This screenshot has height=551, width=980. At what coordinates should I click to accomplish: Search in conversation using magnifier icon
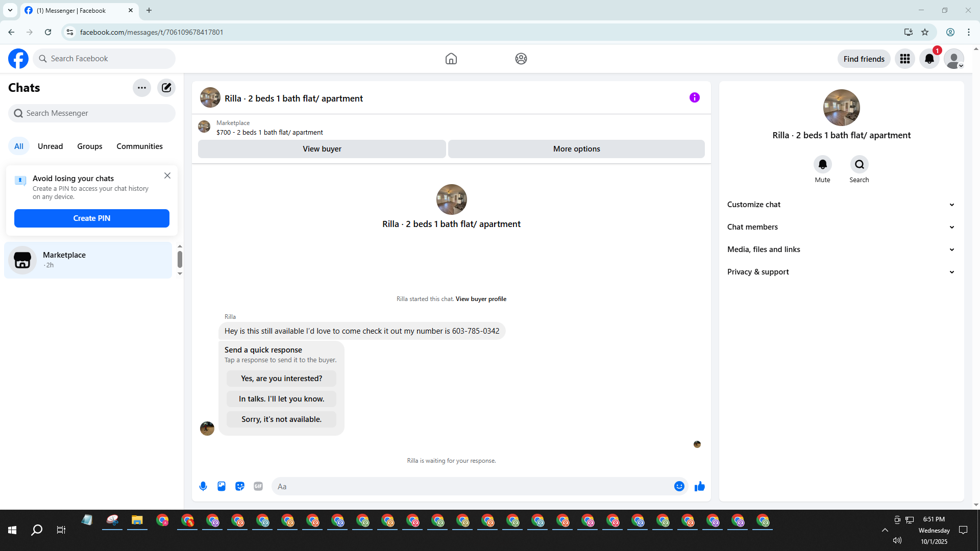click(860, 164)
